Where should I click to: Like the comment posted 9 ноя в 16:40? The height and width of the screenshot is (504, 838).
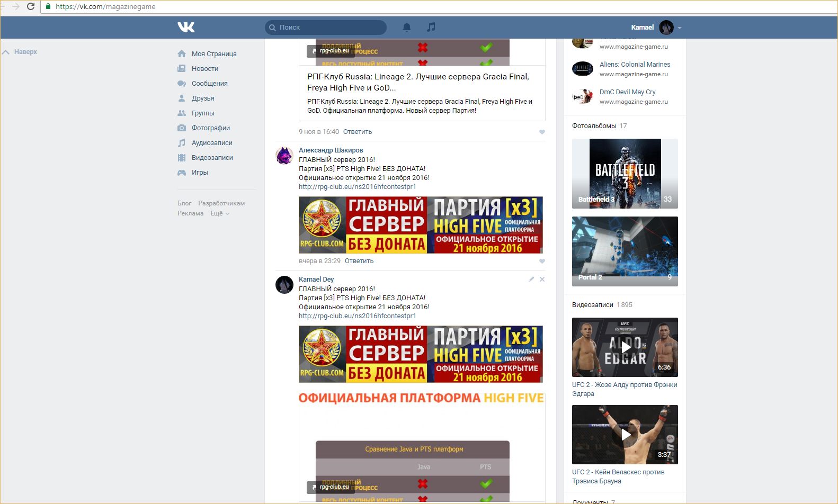542,132
